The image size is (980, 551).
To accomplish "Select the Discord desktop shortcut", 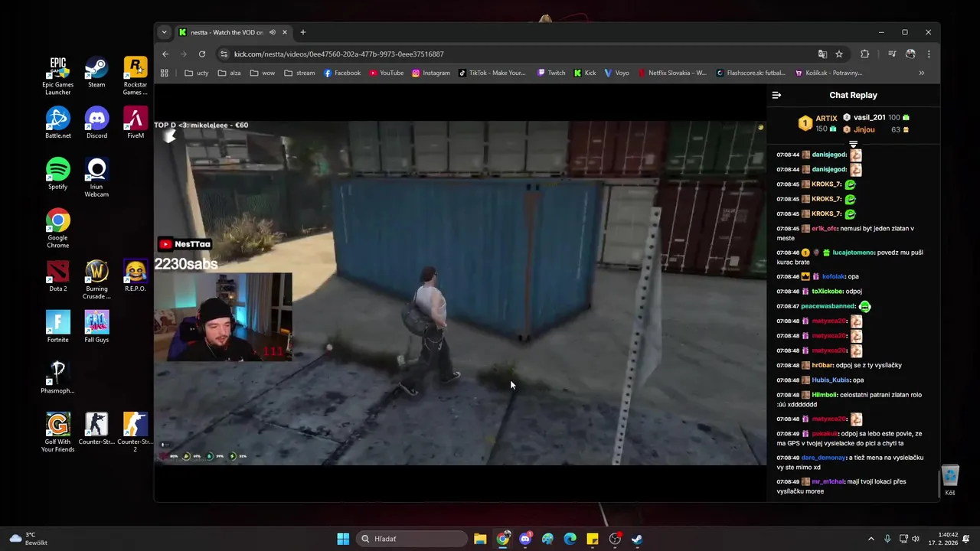I will pyautogui.click(x=96, y=123).
